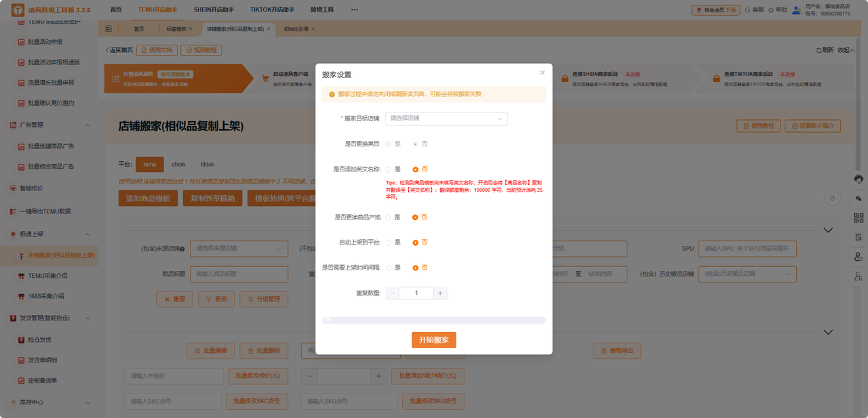Click the 开始搬家 button
The height and width of the screenshot is (418, 868).
pyautogui.click(x=433, y=340)
